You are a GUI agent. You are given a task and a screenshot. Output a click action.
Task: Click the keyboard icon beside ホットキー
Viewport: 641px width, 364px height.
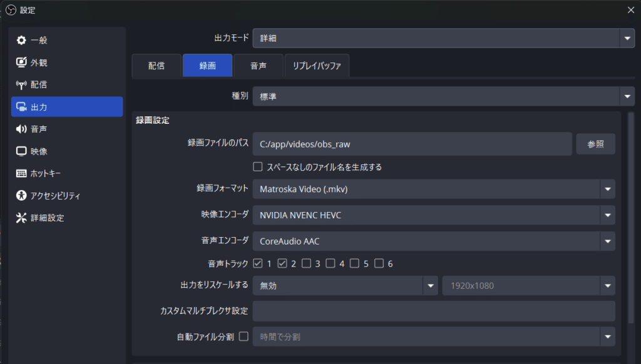[21, 173]
